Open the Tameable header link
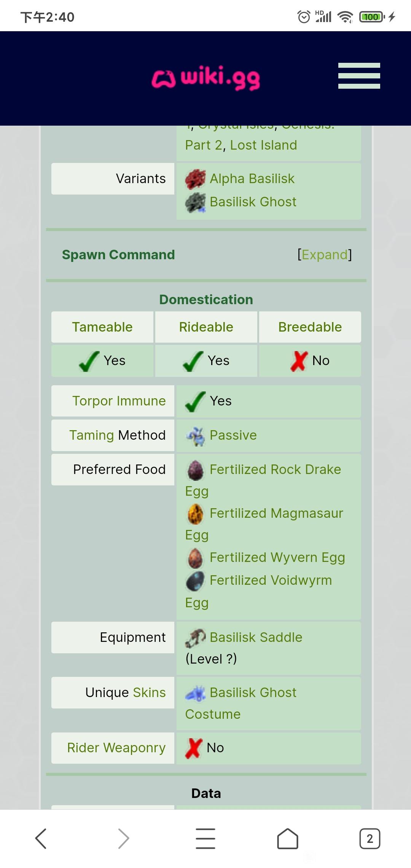The height and width of the screenshot is (868, 411). coord(102,327)
